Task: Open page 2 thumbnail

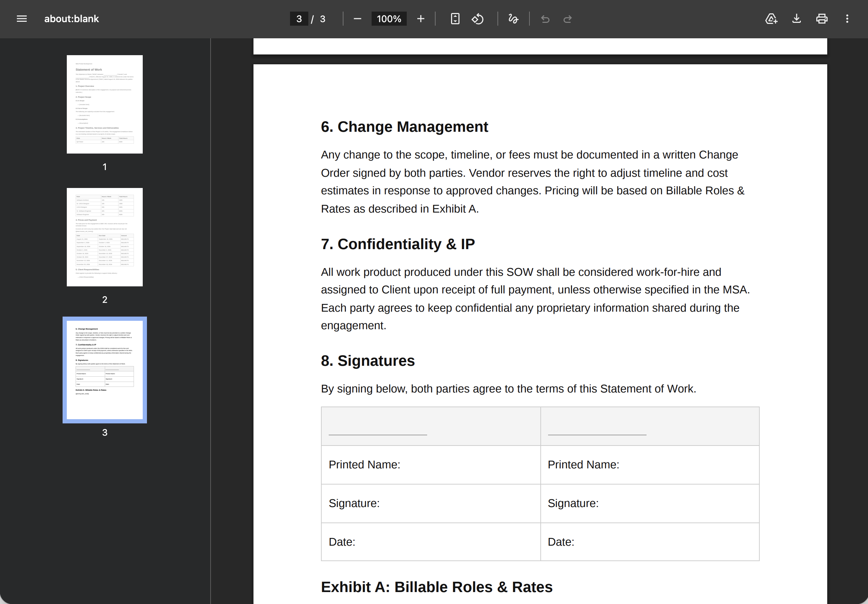Action: click(x=105, y=237)
